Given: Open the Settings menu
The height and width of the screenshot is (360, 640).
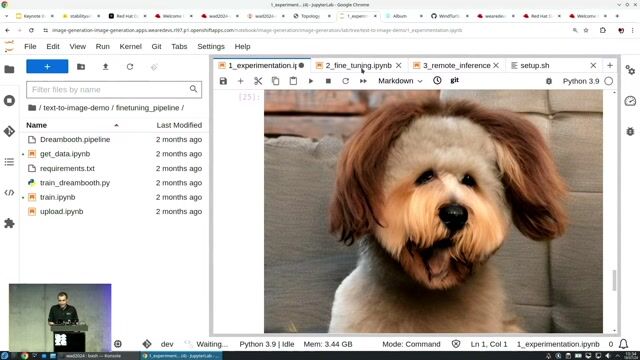Looking at the screenshot, I should (211, 47).
